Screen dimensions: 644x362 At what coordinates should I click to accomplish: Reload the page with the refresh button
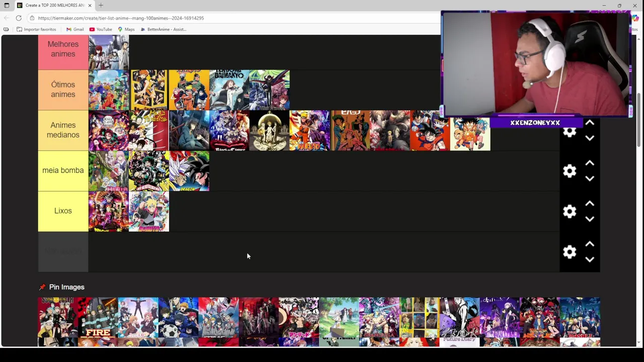19,18
